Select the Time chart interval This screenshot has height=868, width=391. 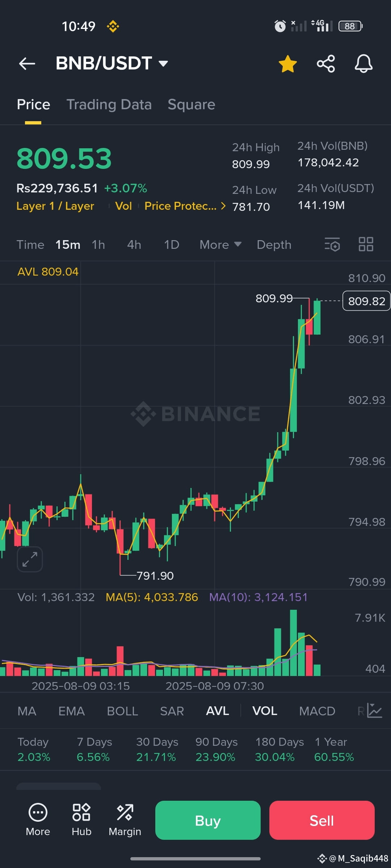pyautogui.click(x=30, y=245)
